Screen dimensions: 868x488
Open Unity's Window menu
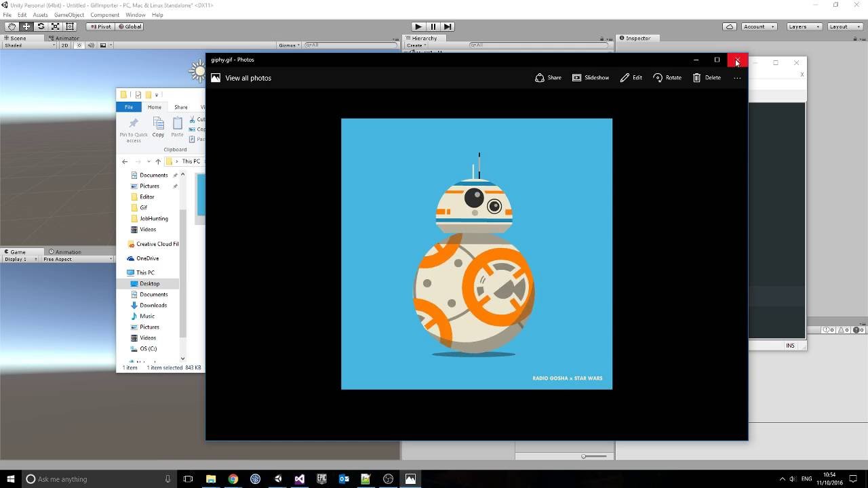coord(136,15)
